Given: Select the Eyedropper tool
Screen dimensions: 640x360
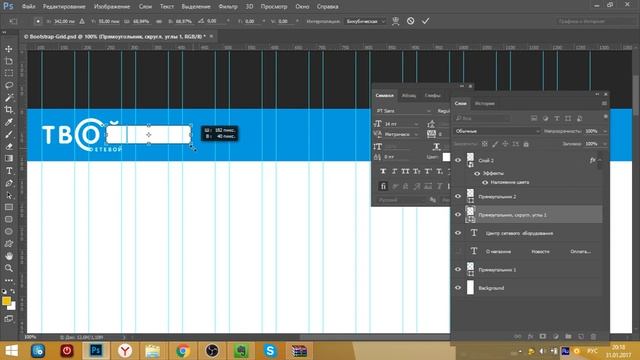Looking at the screenshot, I should click(x=9, y=122).
